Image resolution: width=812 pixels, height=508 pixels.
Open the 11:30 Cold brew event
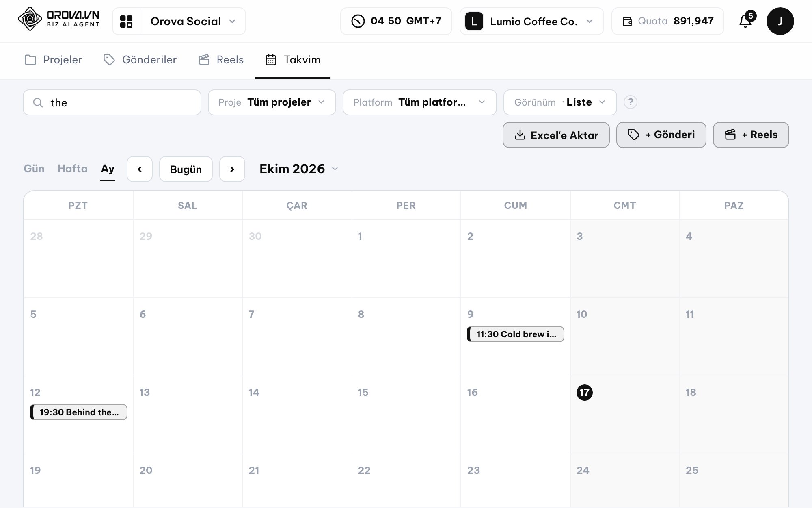tap(516, 334)
